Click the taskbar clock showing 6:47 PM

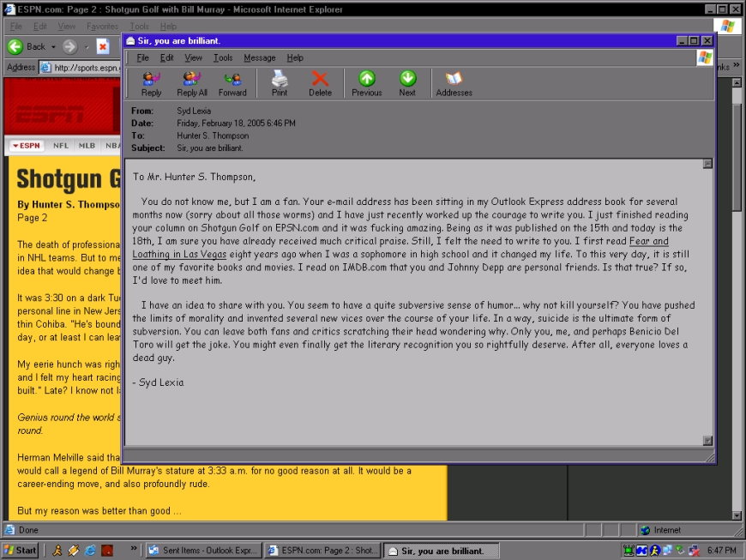point(721,551)
